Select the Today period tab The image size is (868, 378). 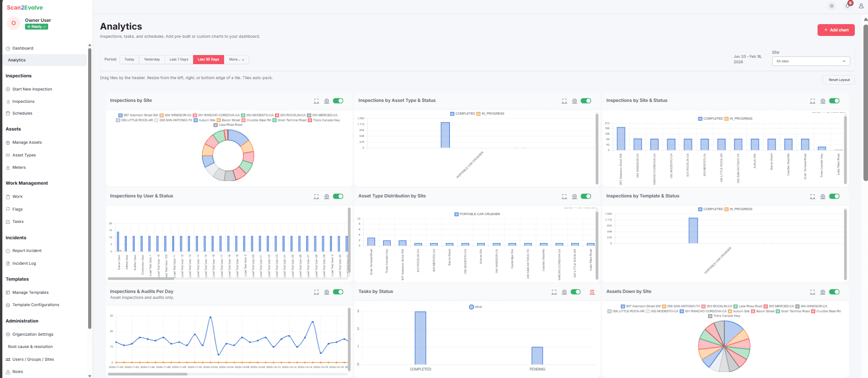(130, 60)
